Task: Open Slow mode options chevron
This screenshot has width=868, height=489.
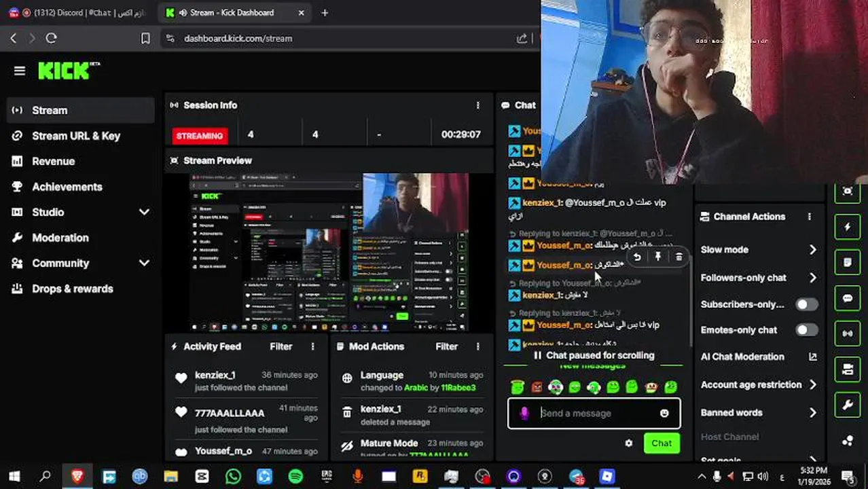Action: [x=812, y=250]
